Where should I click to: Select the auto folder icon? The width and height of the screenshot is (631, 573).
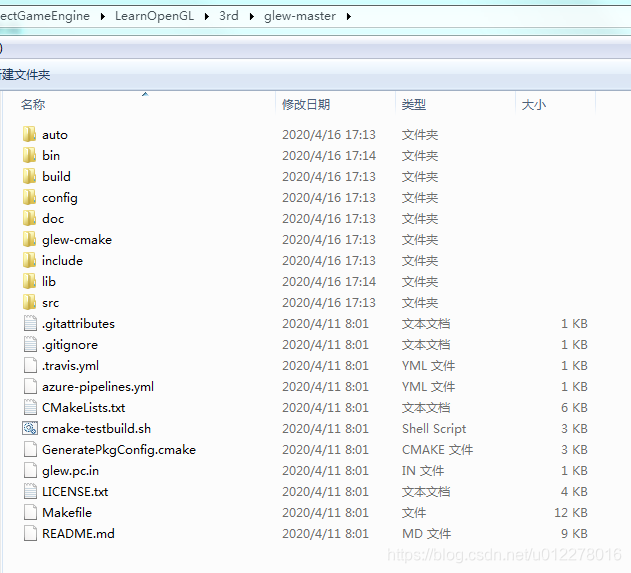click(29, 134)
